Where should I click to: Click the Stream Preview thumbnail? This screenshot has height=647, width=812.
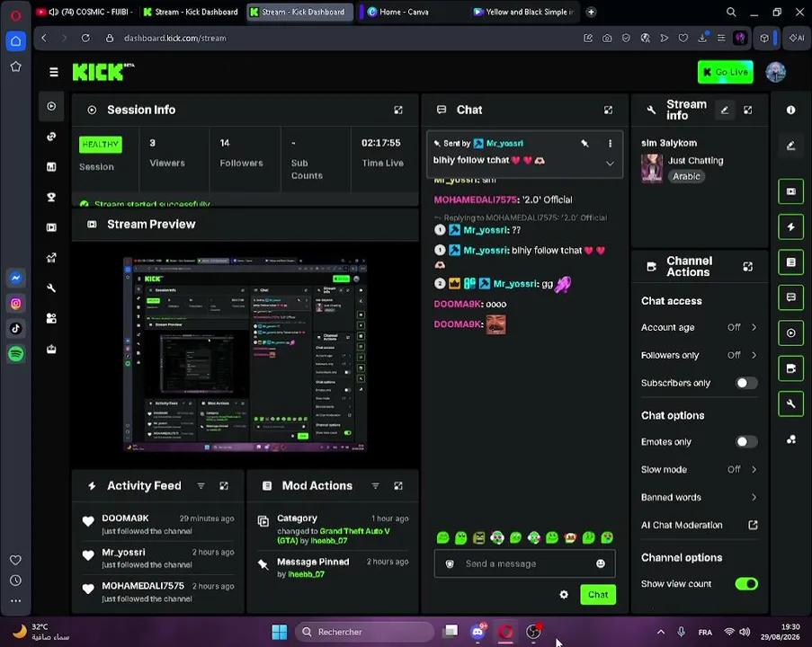(245, 354)
